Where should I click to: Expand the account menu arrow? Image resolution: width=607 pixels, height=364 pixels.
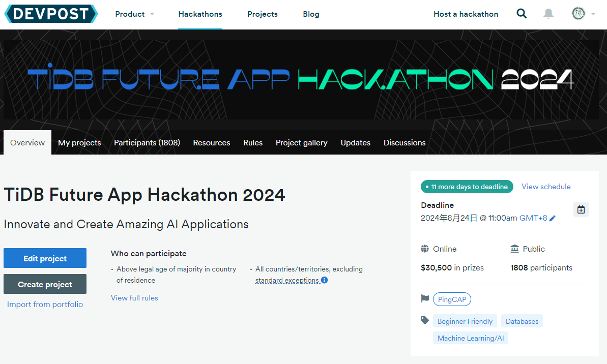pyautogui.click(x=593, y=14)
